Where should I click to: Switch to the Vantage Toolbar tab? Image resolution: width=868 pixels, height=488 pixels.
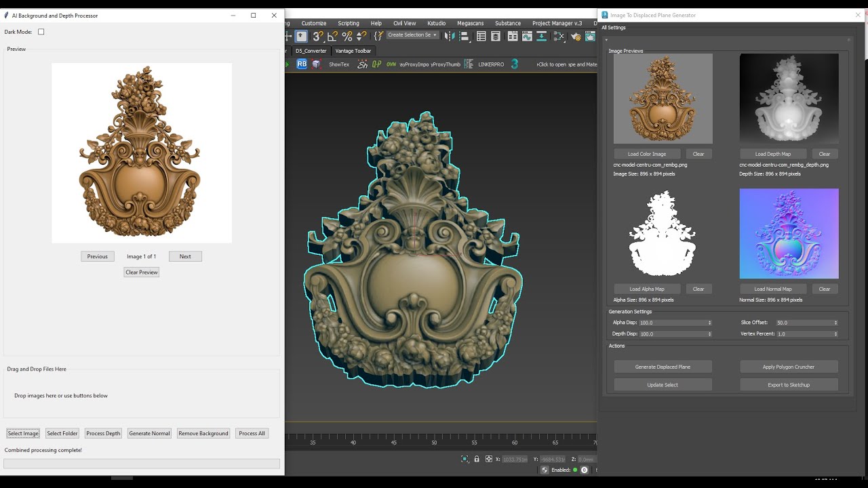tap(353, 51)
